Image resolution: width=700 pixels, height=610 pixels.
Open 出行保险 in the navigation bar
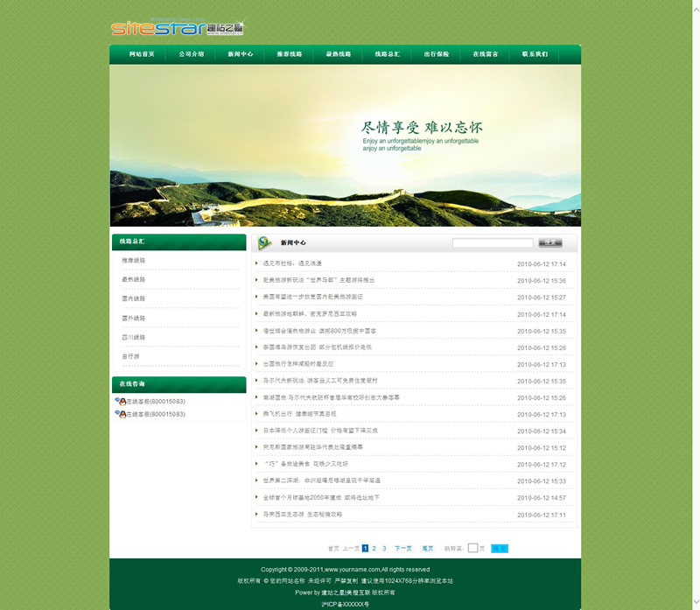[437, 54]
